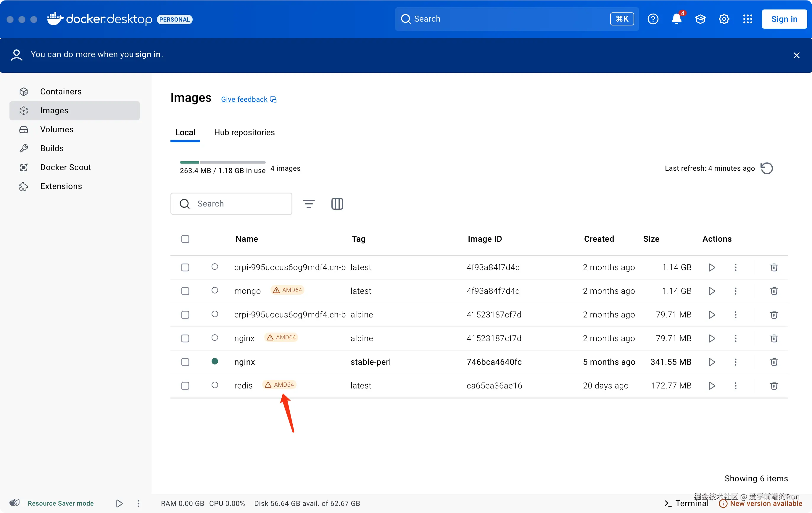Open the manage columns icon
The height and width of the screenshot is (513, 812).
pyautogui.click(x=337, y=204)
